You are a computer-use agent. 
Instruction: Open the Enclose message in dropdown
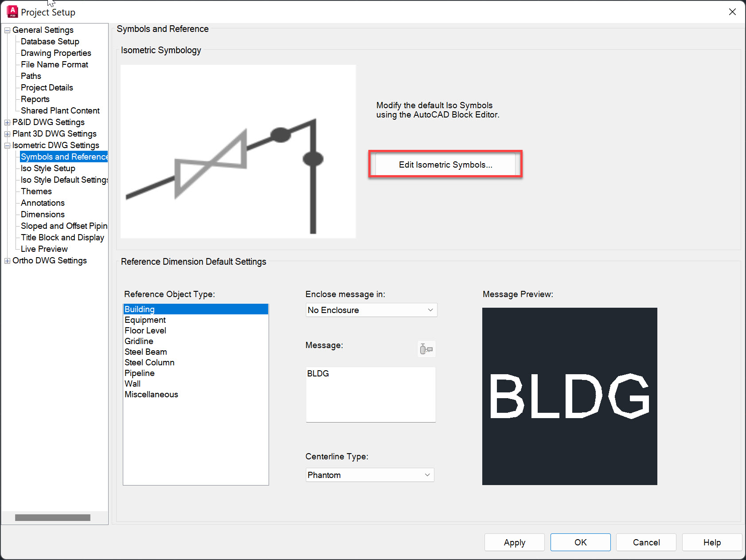point(371,310)
